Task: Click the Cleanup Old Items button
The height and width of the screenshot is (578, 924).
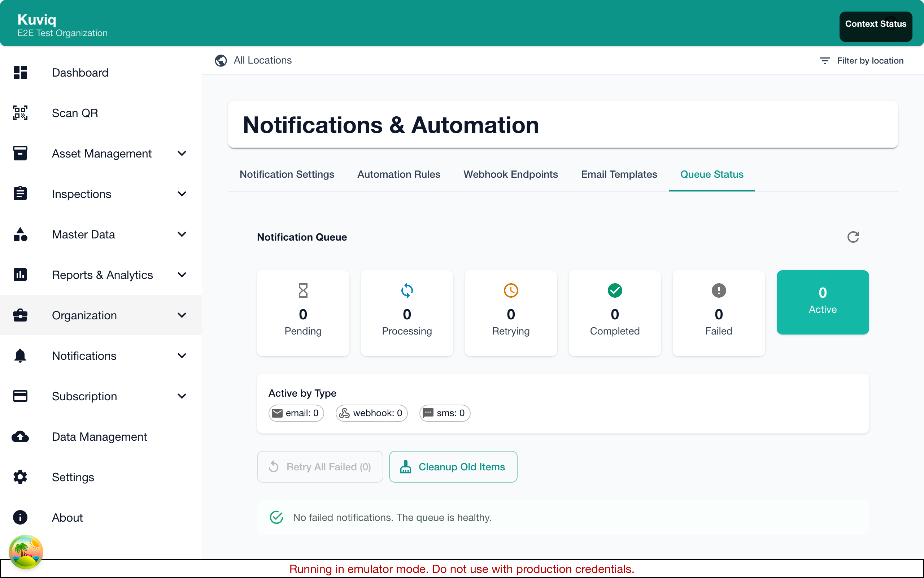Action: pyautogui.click(x=453, y=467)
